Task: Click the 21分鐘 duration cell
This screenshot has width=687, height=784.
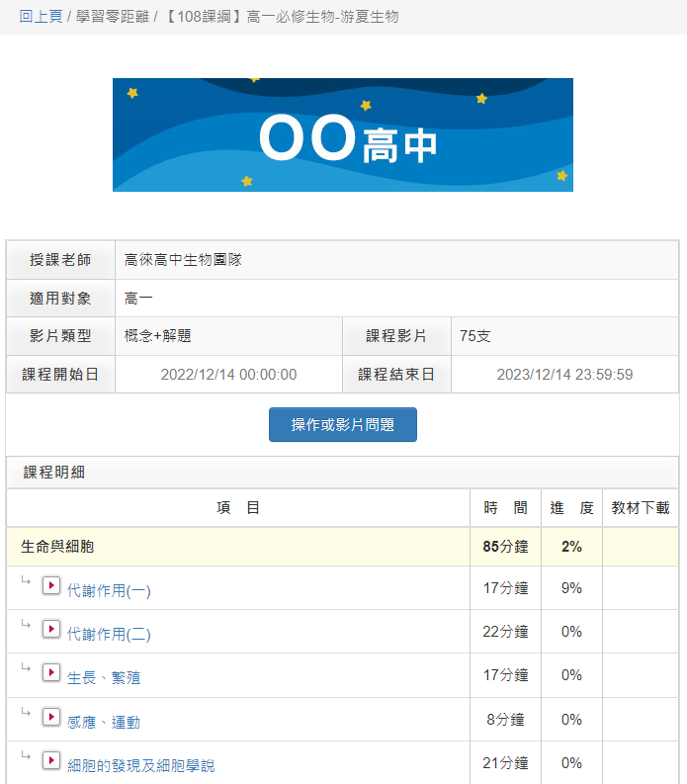Action: tap(505, 763)
